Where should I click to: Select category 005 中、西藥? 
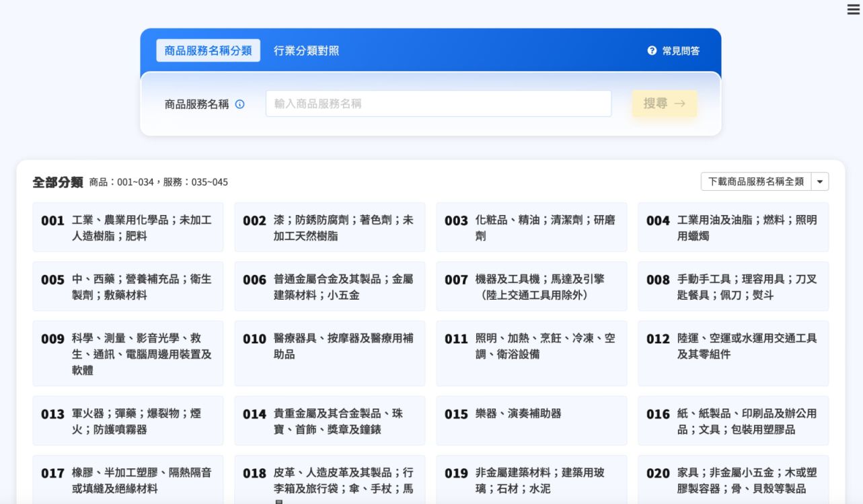coord(128,287)
